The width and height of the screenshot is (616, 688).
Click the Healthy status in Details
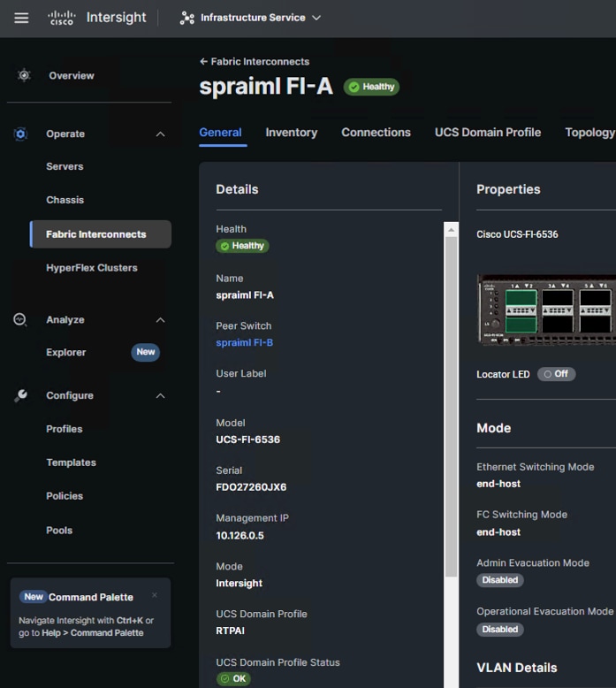[242, 246]
